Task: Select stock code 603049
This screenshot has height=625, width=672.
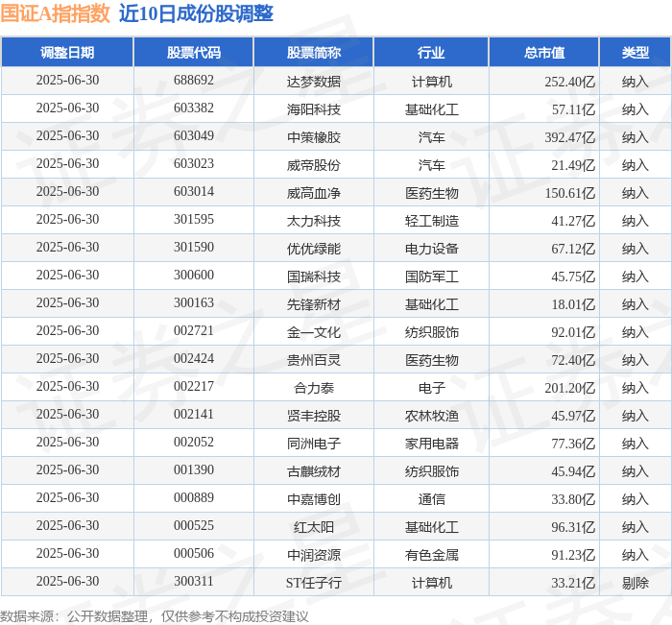Action: 194,136
